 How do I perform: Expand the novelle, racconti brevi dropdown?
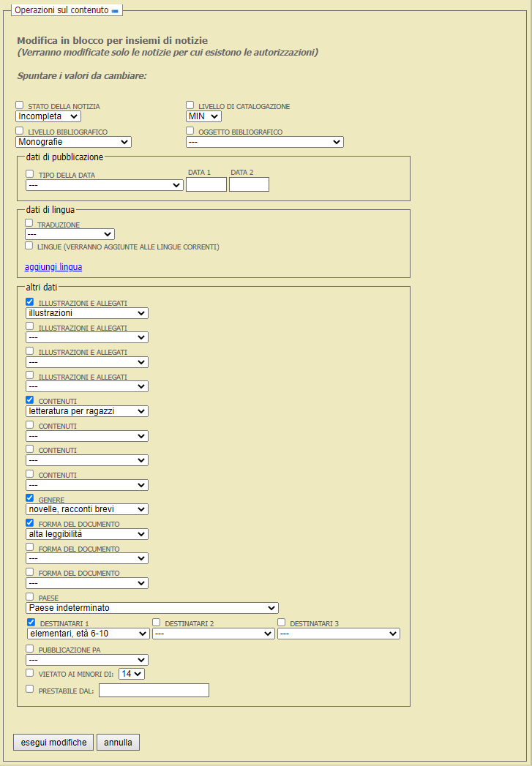(87, 509)
